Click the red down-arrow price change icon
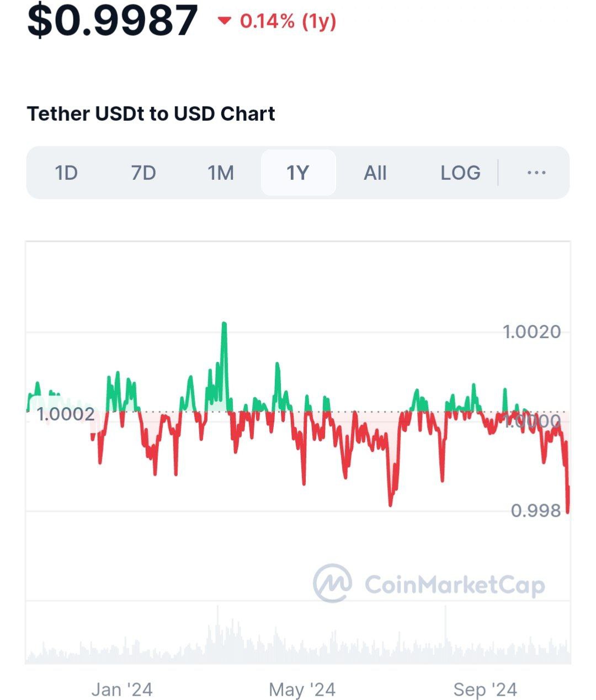Screen dimensions: 596x700 pos(223,21)
